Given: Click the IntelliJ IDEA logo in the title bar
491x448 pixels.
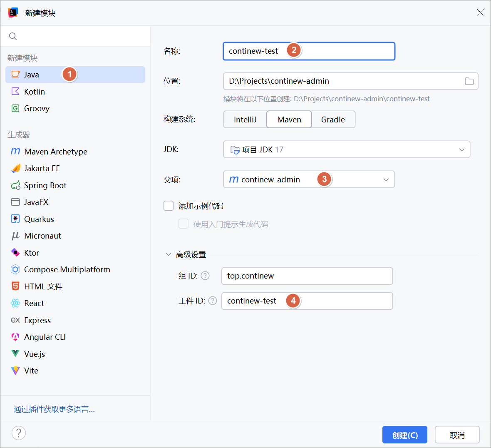Looking at the screenshot, I should click(13, 13).
